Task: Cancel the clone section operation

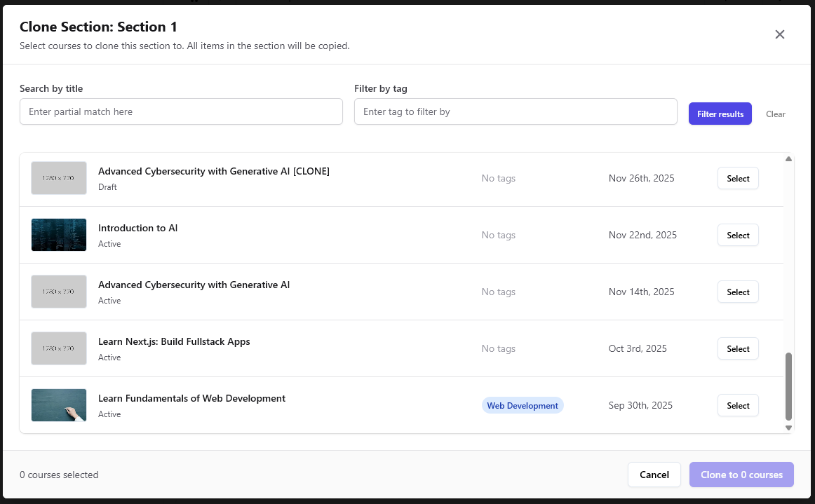Action: 654,475
